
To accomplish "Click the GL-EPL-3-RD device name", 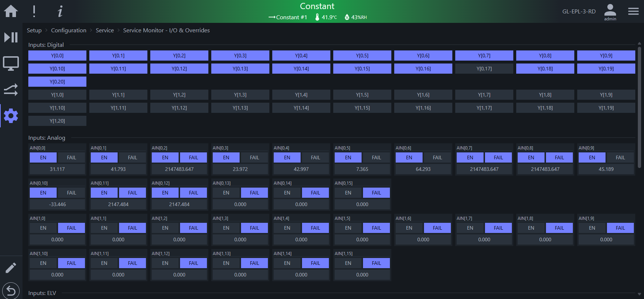I will point(579,11).
